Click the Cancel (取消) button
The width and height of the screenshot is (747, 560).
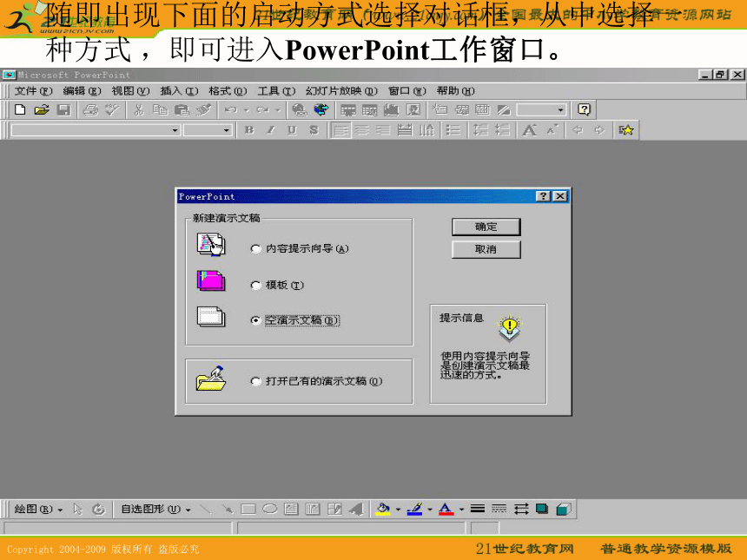(x=486, y=249)
